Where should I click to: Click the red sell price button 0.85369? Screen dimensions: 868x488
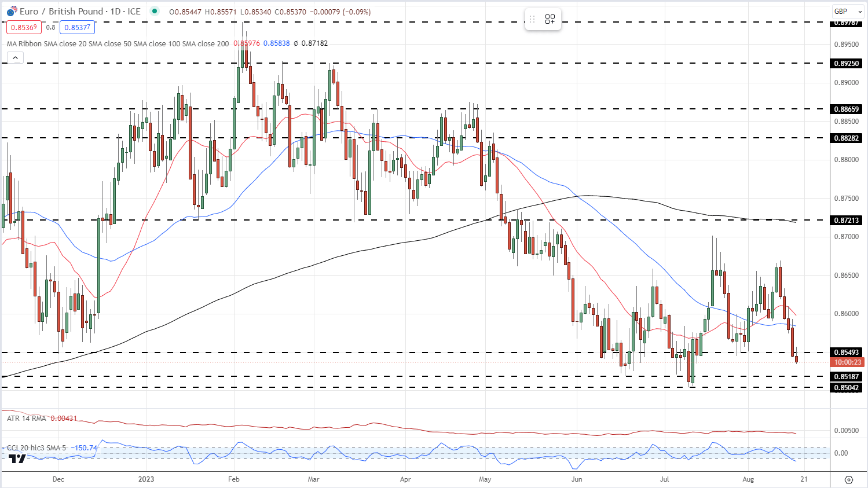(x=24, y=27)
